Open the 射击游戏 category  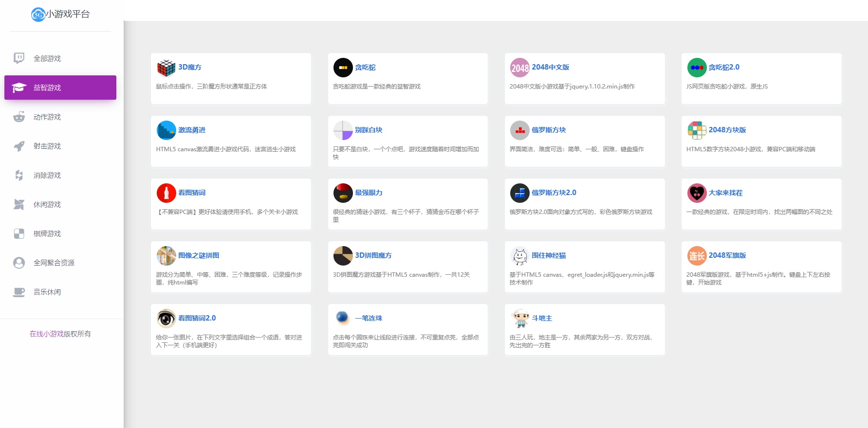[60, 146]
